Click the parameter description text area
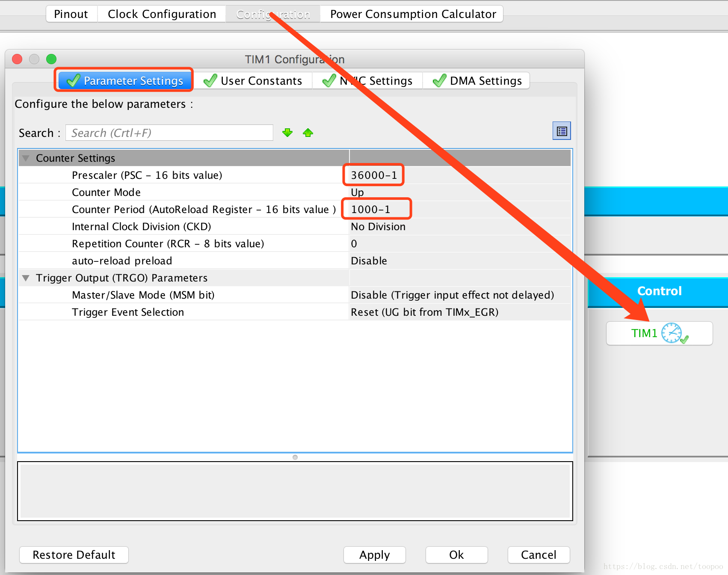Viewport: 728px width, 575px height. coord(295,491)
